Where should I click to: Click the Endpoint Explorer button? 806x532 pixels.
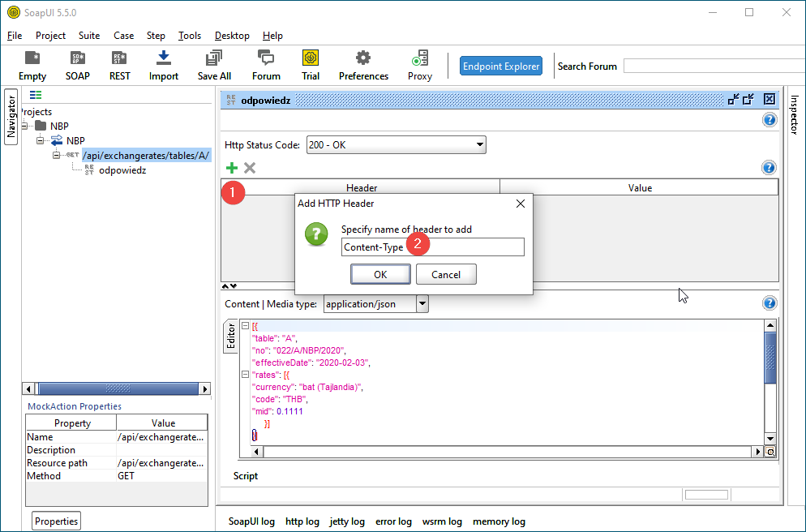(x=501, y=66)
